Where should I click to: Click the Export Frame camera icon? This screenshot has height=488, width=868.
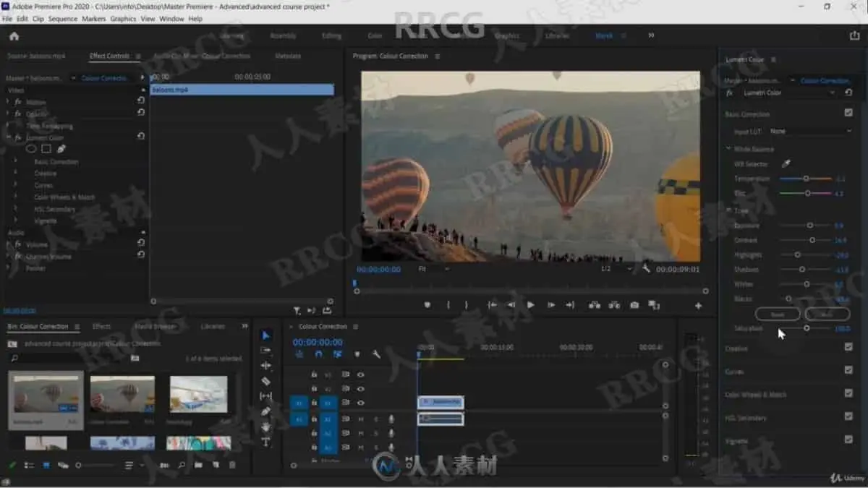pos(634,305)
